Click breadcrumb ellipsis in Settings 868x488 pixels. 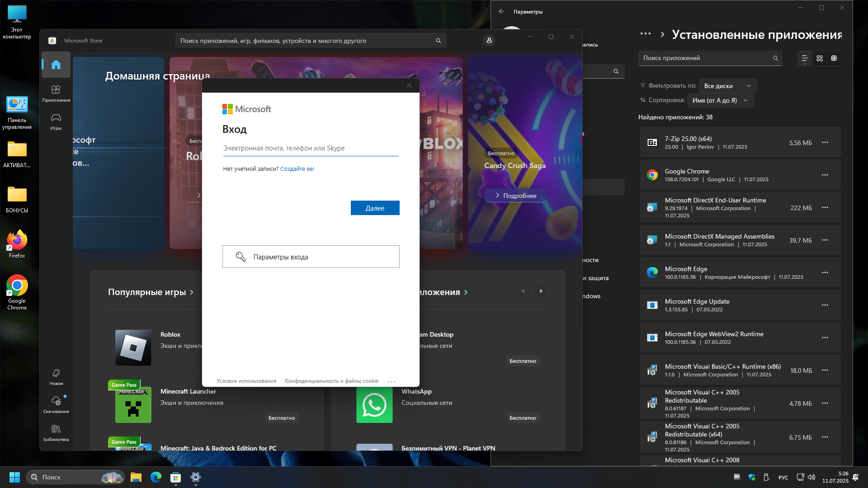coord(646,34)
